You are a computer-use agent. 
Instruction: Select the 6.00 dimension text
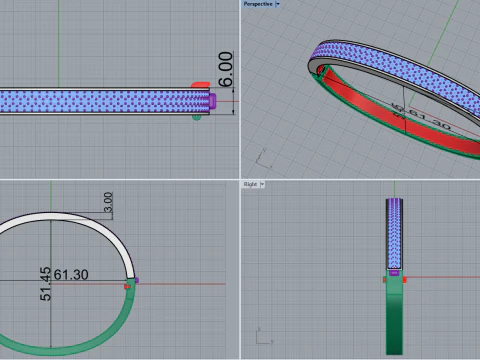(x=226, y=69)
